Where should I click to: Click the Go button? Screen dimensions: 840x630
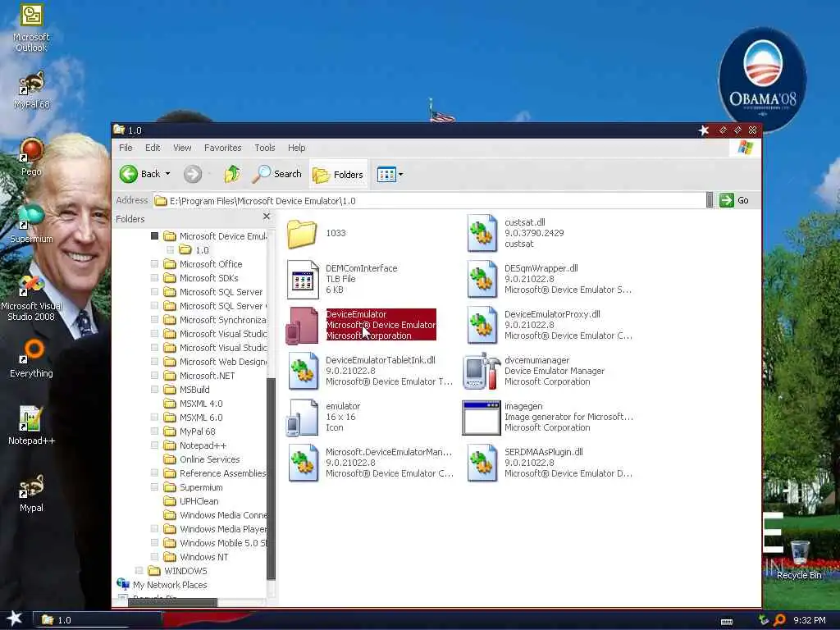coord(734,200)
